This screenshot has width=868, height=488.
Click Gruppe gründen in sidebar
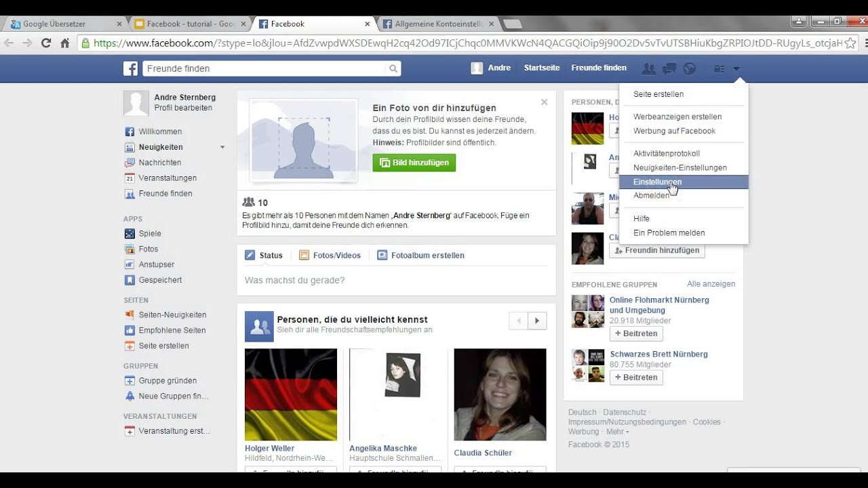coord(167,381)
